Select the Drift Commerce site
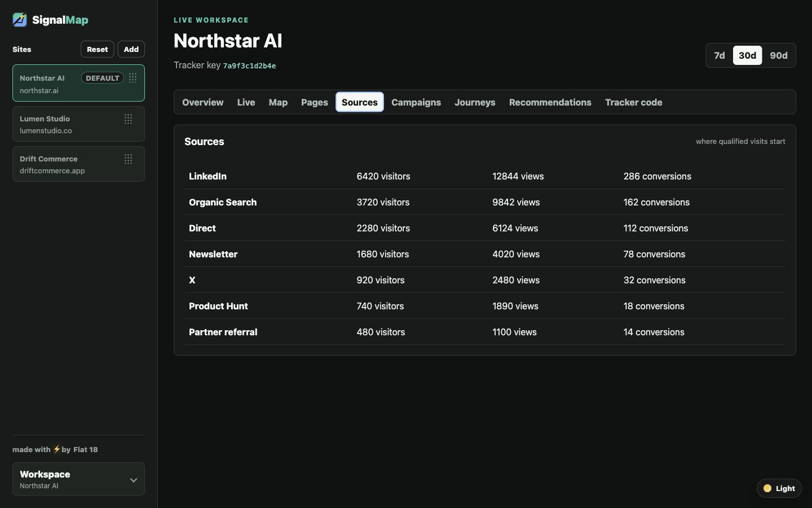Viewport: 812px width, 508px height. click(x=78, y=164)
